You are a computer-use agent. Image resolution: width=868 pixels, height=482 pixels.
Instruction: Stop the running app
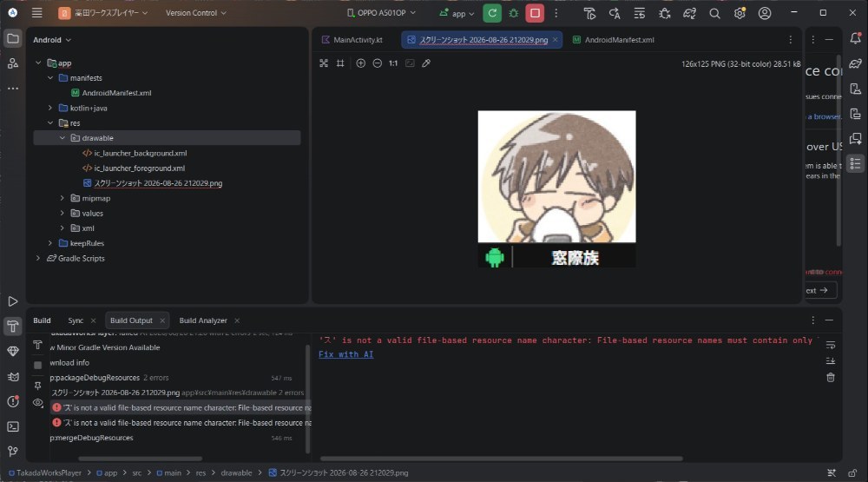(535, 13)
